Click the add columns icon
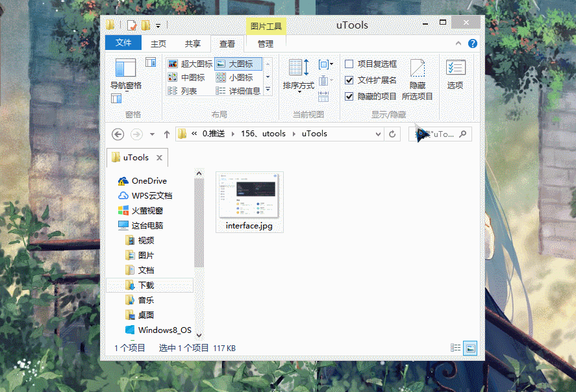 pos(325,80)
